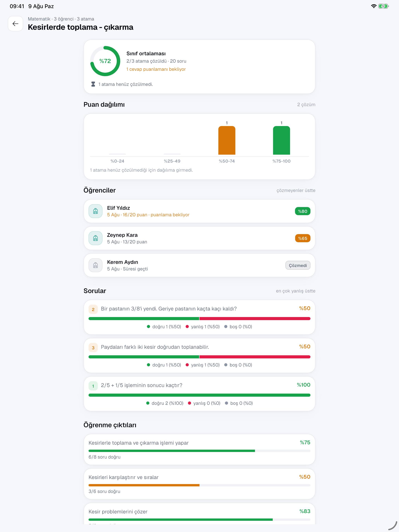
Task: Click the orange %50-74 bar
Action: click(227, 140)
